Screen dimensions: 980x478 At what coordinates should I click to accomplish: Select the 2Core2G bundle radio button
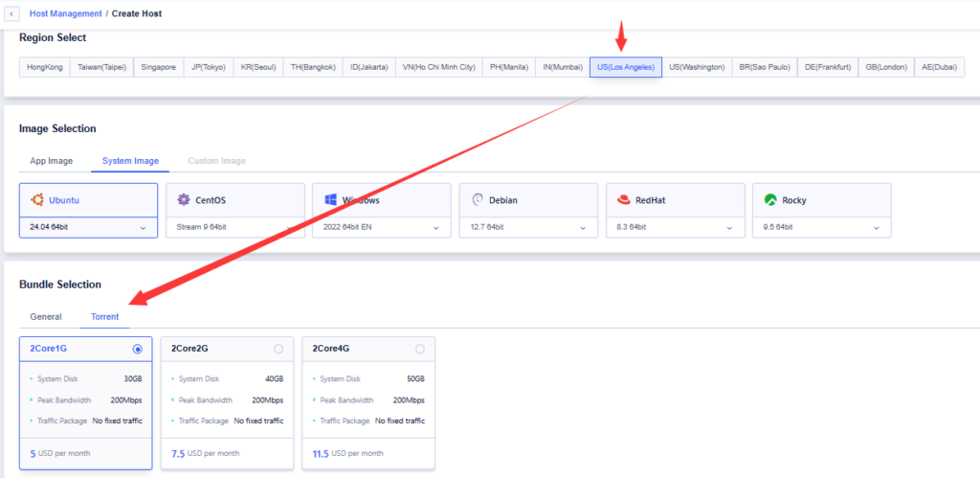[278, 349]
